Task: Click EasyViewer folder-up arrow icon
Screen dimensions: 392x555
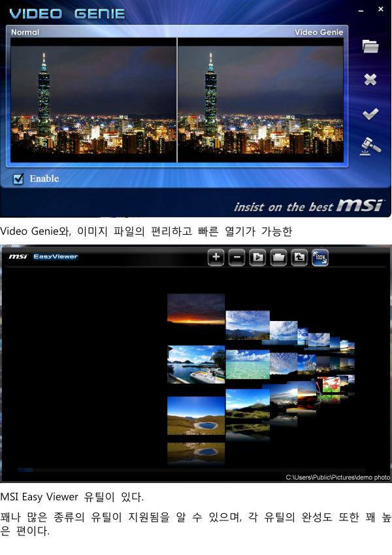Action: pyautogui.click(x=299, y=257)
